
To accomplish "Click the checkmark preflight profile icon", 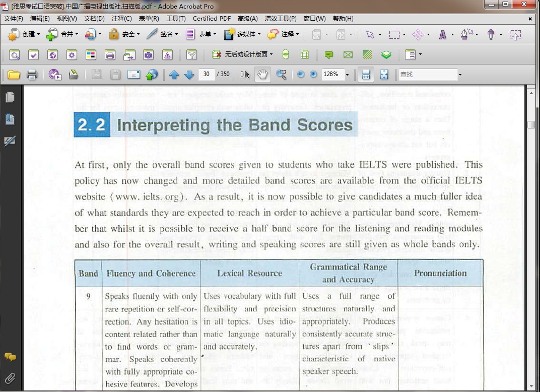I will (33, 55).
